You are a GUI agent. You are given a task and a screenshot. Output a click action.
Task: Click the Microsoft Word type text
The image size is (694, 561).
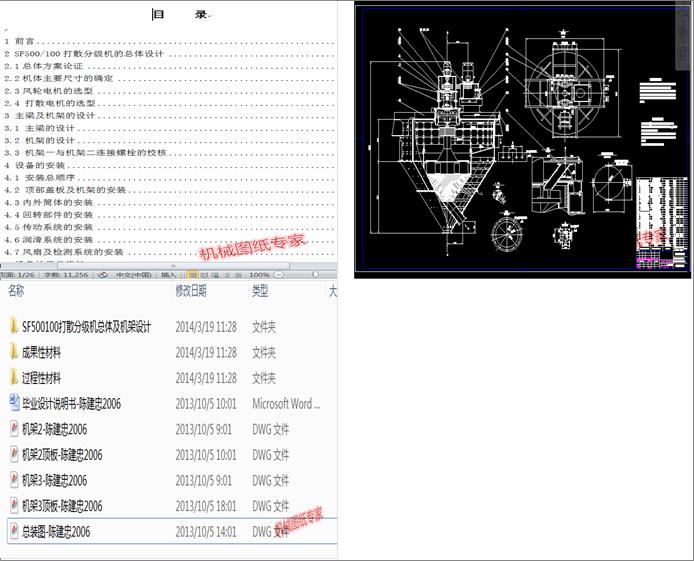pyautogui.click(x=286, y=403)
